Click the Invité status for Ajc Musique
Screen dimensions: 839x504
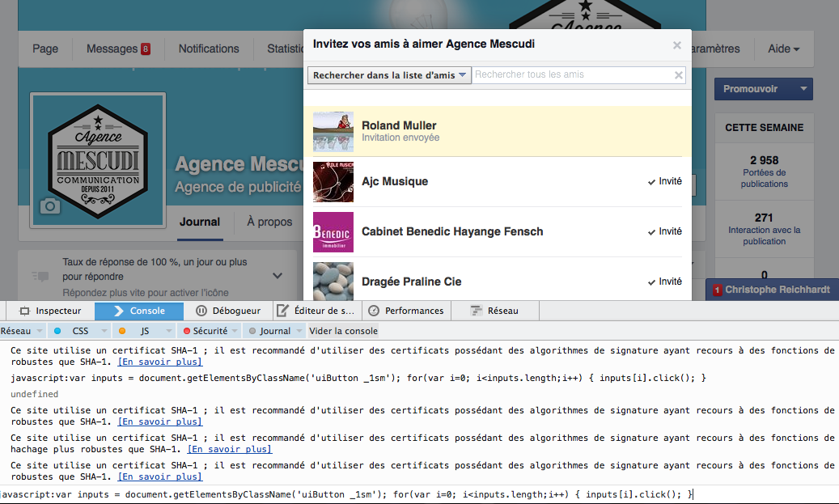tap(665, 181)
